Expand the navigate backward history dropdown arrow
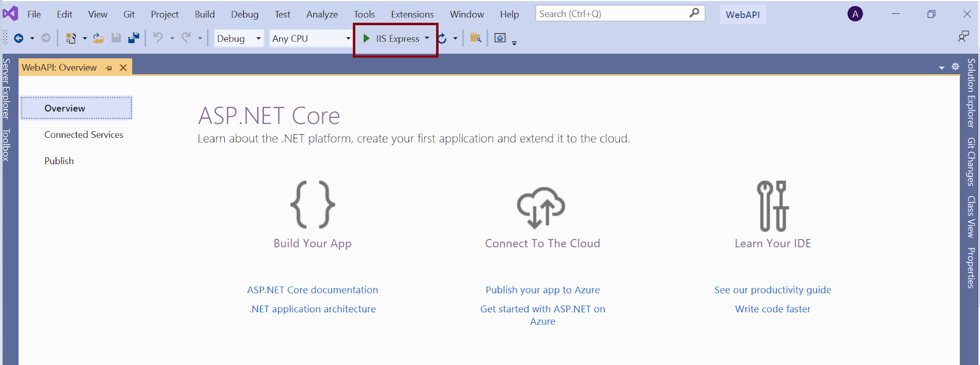This screenshot has width=980, height=365. coord(32,39)
